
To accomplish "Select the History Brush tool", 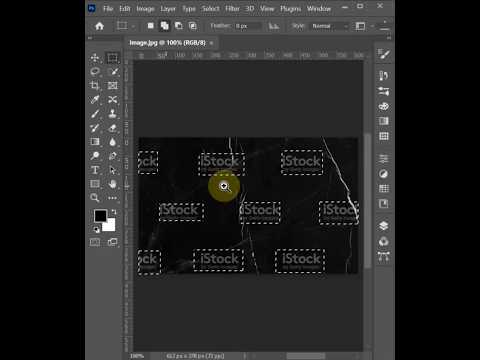I will [x=95, y=128].
